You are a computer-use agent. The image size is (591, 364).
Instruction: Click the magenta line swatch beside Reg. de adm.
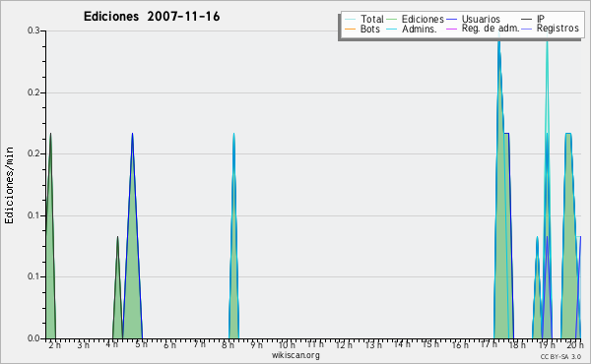point(451,29)
